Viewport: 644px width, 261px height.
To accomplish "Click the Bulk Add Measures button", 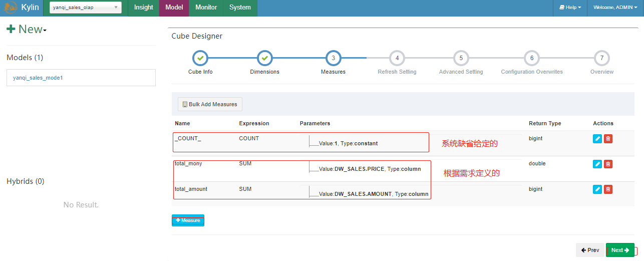I will (210, 104).
